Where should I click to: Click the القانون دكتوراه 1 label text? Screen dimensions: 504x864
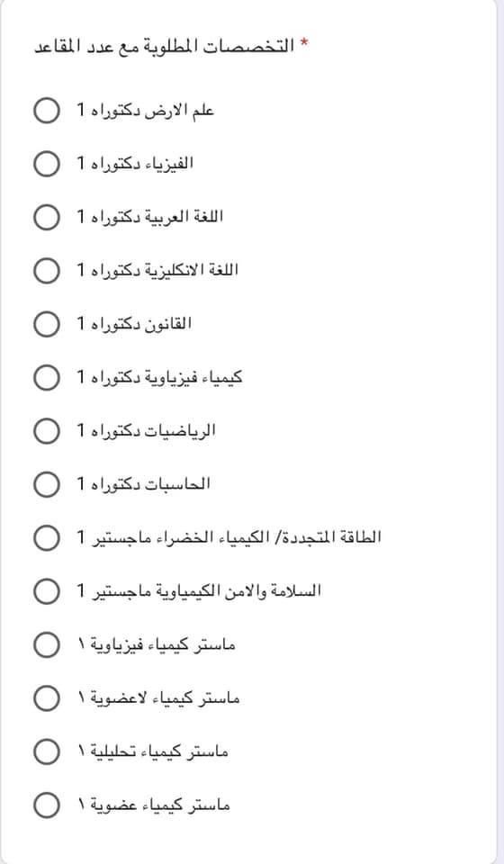tap(134, 323)
